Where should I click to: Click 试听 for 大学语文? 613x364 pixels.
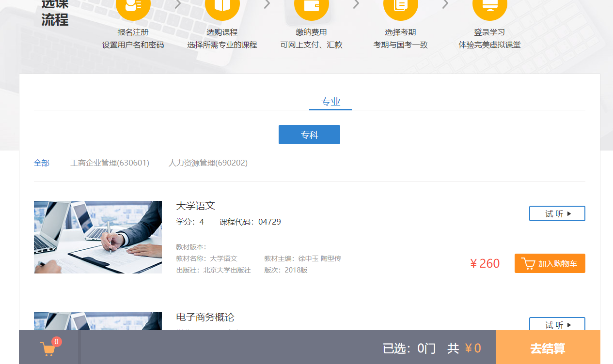click(x=557, y=213)
